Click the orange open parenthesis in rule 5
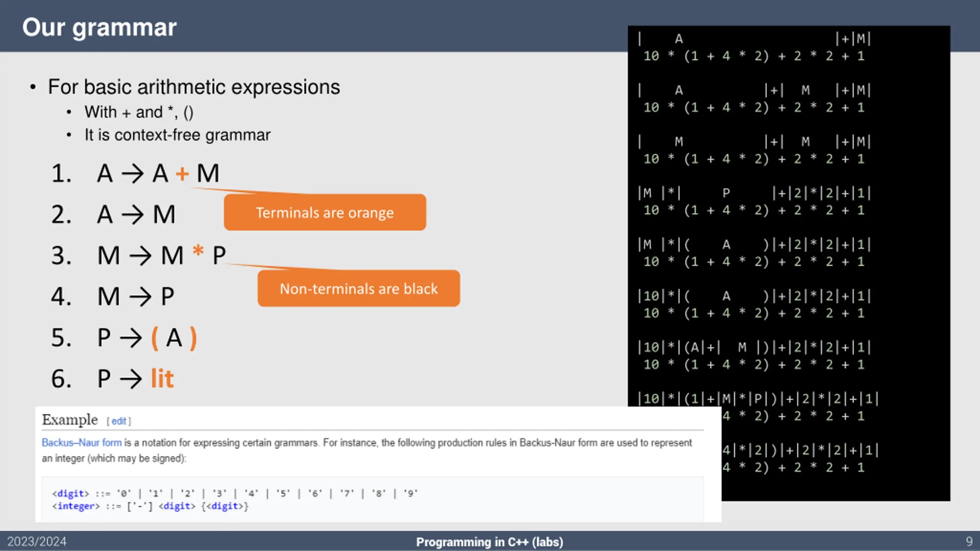Image resolution: width=980 pixels, height=551 pixels. (155, 338)
